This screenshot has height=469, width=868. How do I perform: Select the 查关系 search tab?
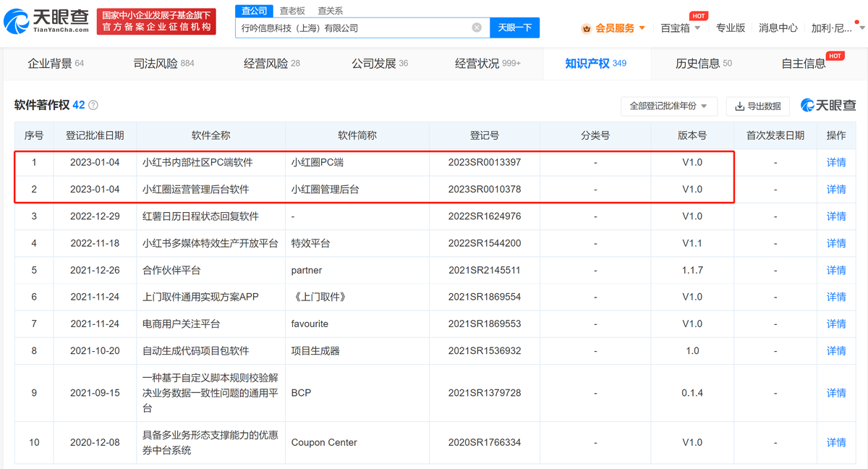[x=331, y=11]
